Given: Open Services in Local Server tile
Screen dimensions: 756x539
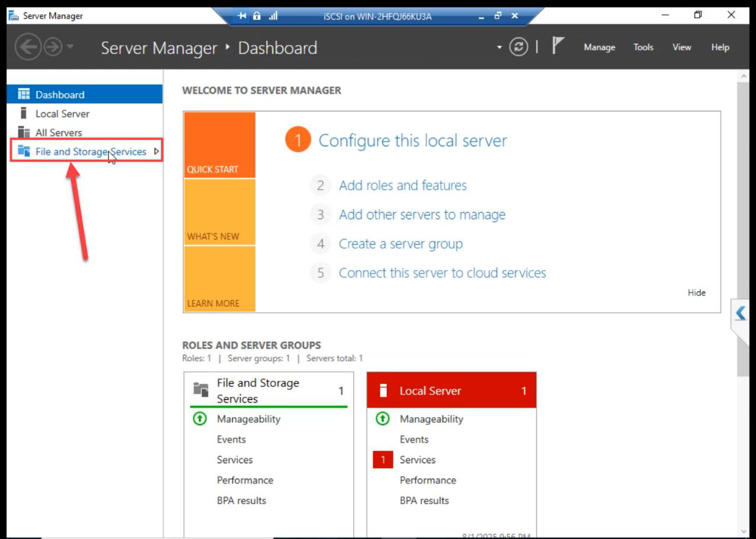Looking at the screenshot, I should coord(418,460).
